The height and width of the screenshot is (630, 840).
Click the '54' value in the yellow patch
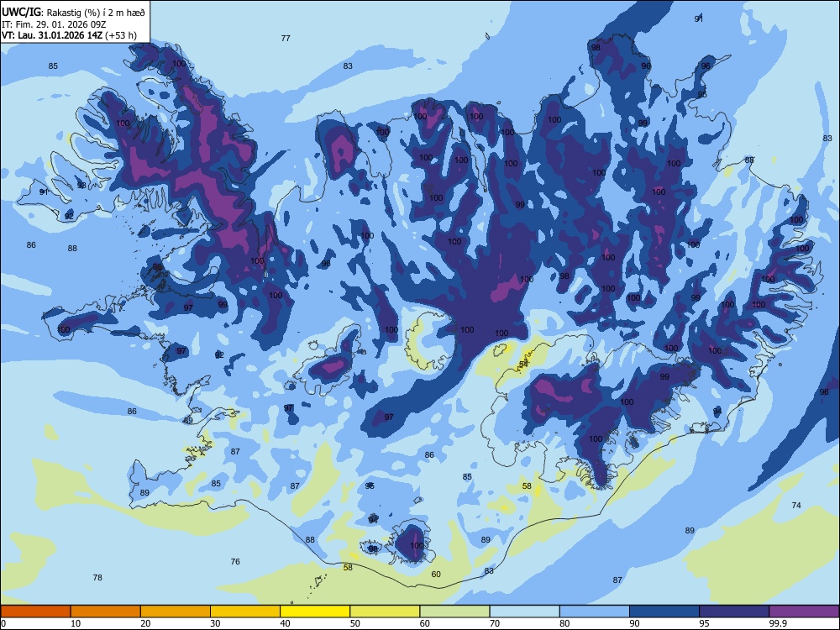coord(523,365)
